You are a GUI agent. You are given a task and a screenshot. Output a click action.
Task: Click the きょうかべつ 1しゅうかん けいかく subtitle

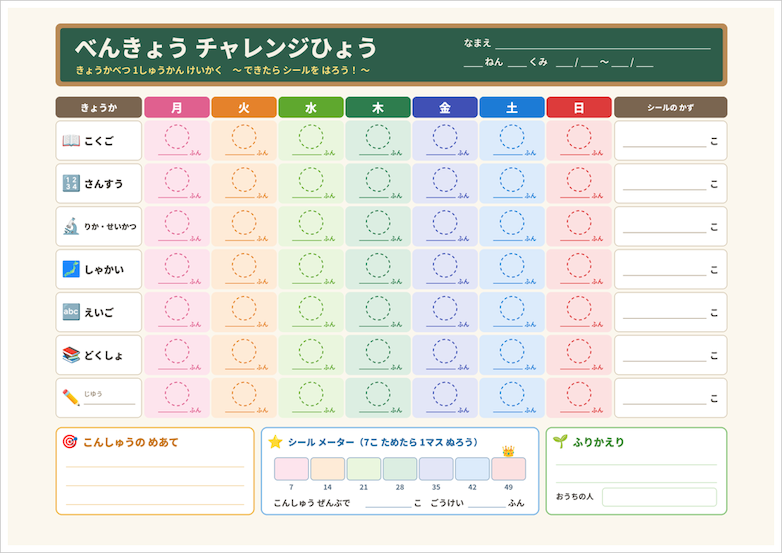pyautogui.click(x=149, y=70)
